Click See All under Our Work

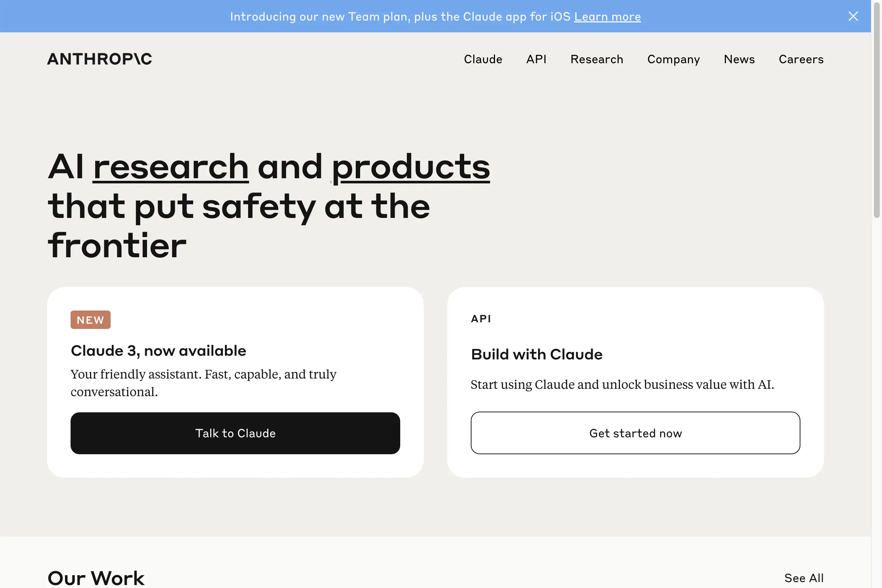[x=804, y=577]
